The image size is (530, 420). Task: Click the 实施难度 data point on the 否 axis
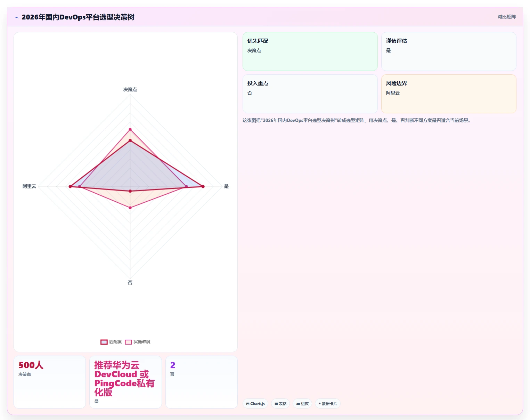click(x=130, y=208)
